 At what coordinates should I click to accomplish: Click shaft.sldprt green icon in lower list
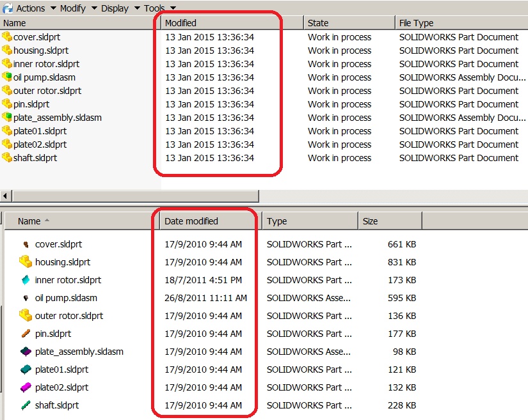(26, 405)
